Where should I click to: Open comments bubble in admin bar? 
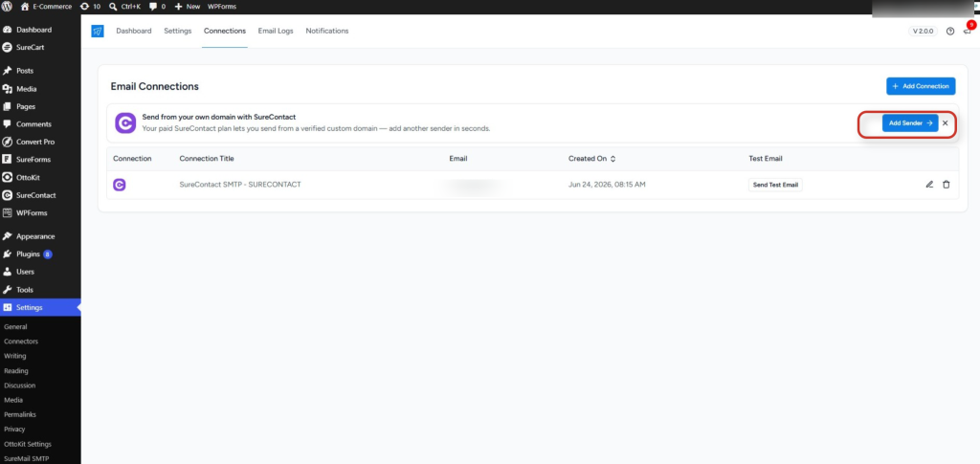[x=158, y=7]
